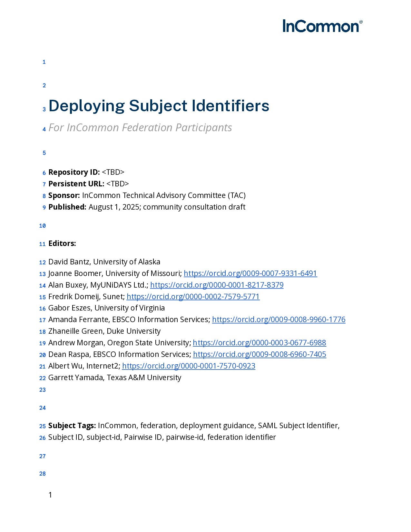Screen dimensions: 411x532
Task: Click the title Deploying Subject Identifiers
Action: [x=159, y=106]
